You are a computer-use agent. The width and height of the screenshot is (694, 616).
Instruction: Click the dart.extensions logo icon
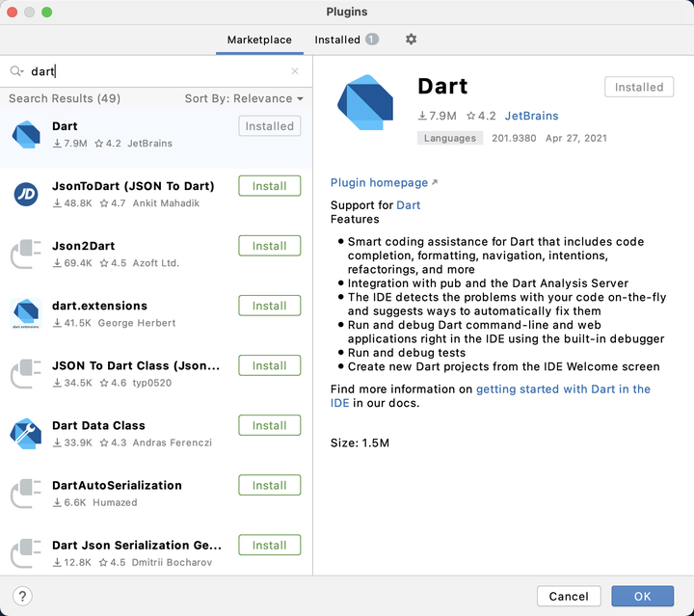[26, 313]
